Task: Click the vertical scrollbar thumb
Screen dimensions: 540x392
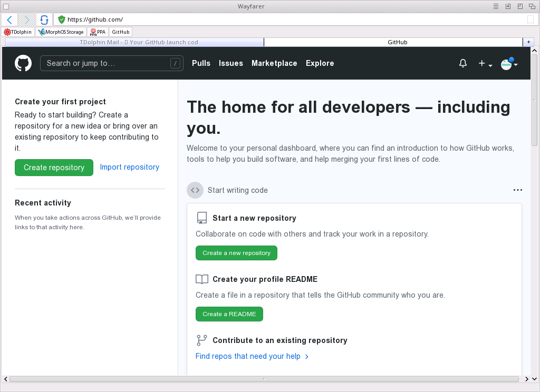Action: click(535, 100)
